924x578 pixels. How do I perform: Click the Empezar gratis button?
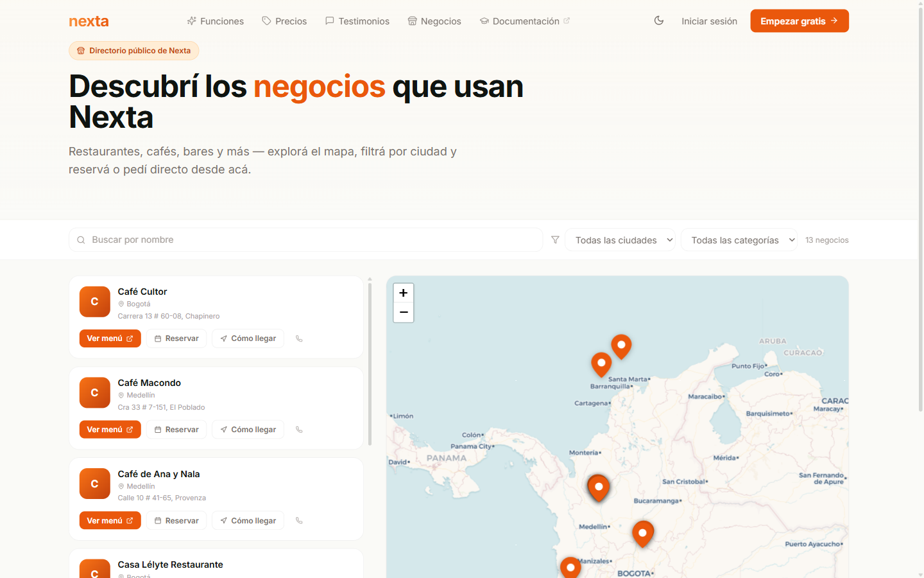click(800, 21)
